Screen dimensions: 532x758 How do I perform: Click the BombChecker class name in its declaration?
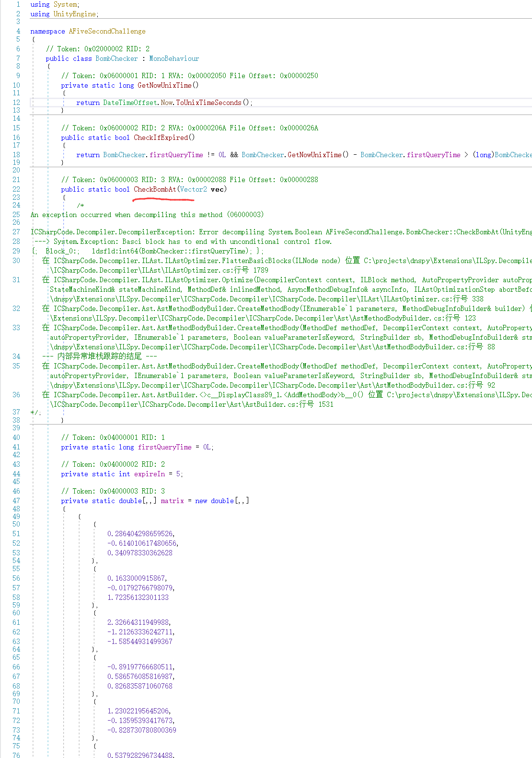(116, 58)
